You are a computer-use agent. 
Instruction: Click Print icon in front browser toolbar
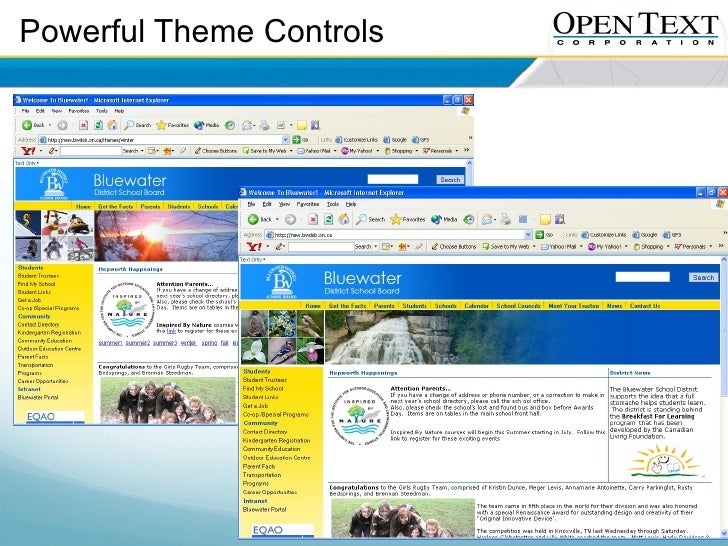point(506,219)
